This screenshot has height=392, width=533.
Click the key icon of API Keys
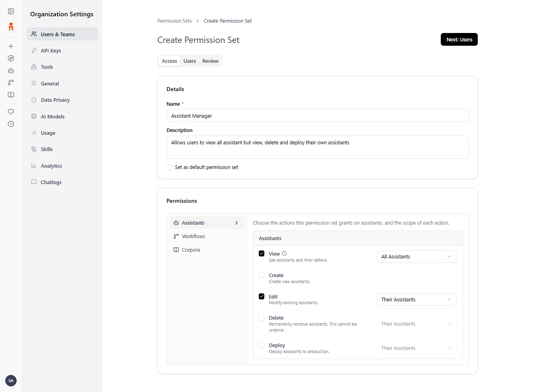pos(34,50)
